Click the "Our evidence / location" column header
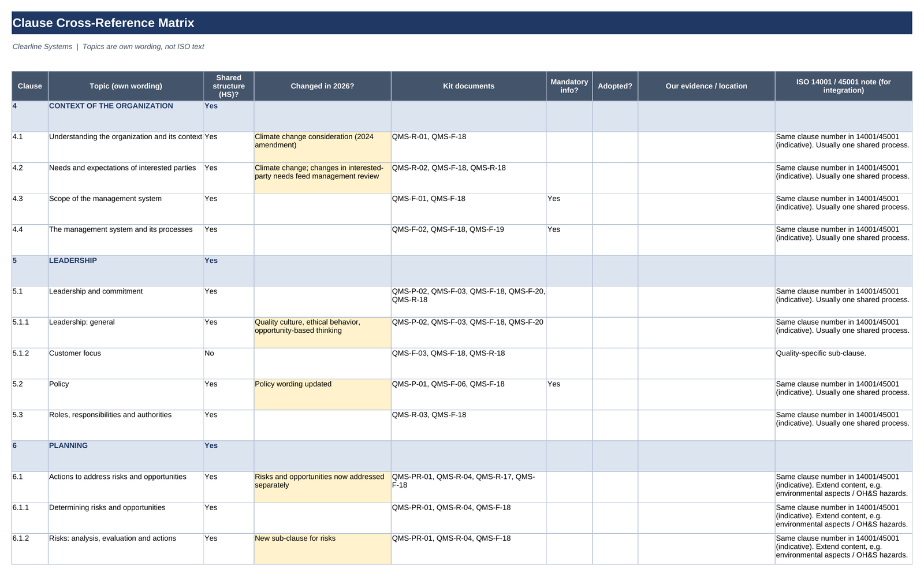This screenshot has height=576, width=924. [x=706, y=86]
